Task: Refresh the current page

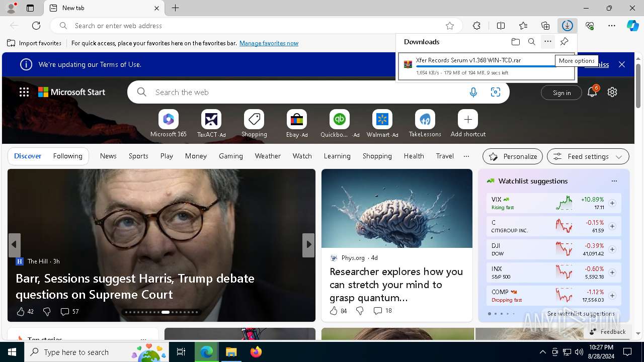Action: [x=36, y=26]
